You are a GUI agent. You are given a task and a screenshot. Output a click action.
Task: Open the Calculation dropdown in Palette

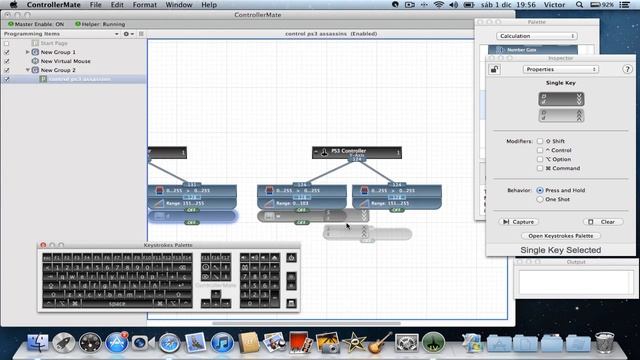(536, 36)
